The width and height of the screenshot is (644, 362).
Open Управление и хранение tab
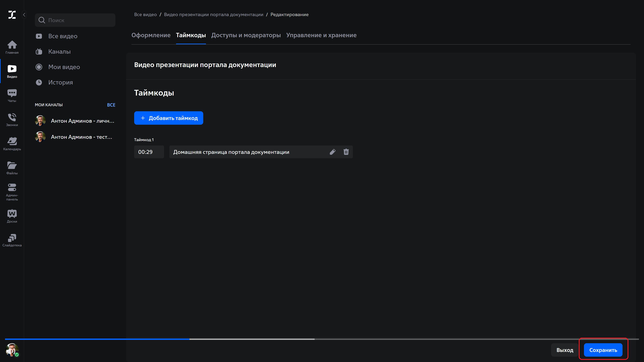click(x=321, y=35)
